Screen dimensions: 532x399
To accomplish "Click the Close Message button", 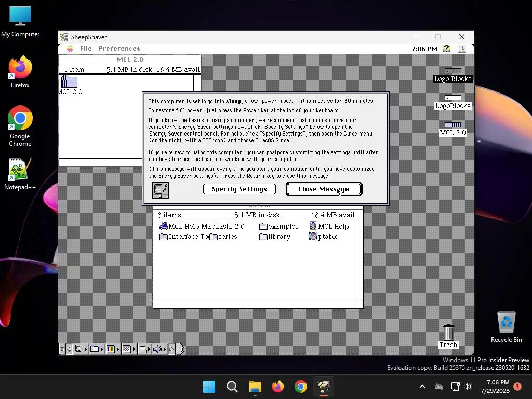I will (324, 189).
